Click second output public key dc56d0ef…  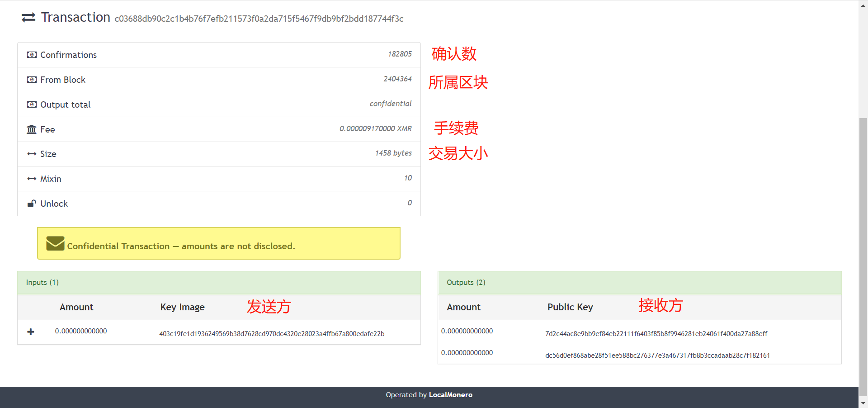click(657, 356)
